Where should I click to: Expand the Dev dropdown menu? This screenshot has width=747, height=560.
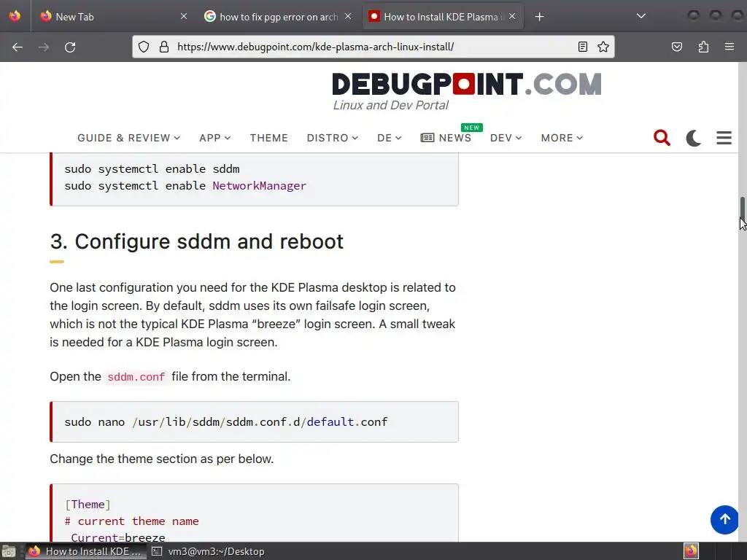(x=506, y=138)
